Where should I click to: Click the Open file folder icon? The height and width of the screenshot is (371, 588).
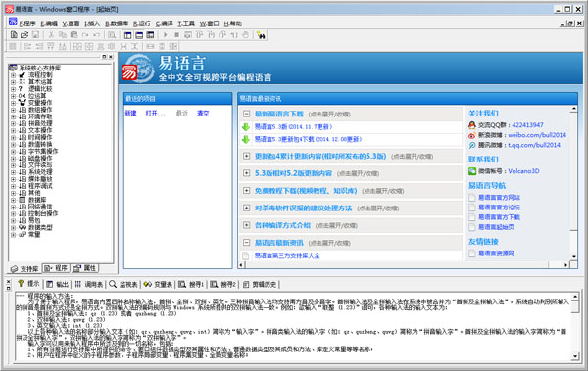[x=24, y=35]
